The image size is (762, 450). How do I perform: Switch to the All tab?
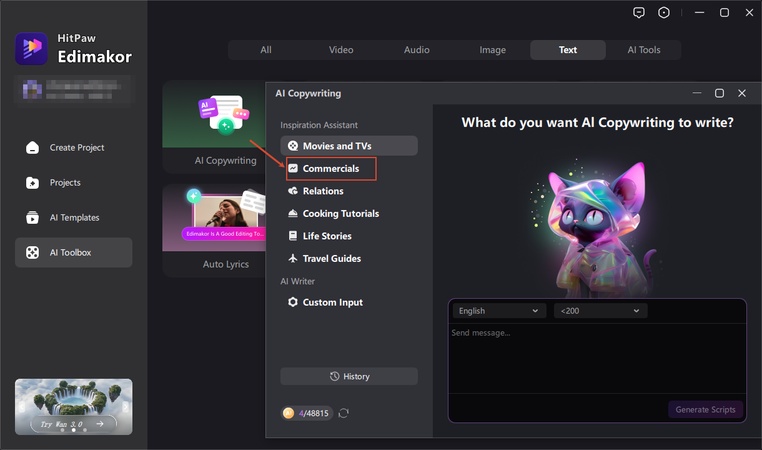266,50
